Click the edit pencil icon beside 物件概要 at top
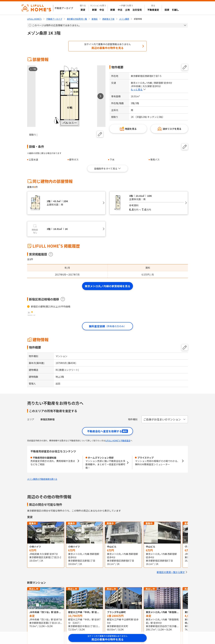The image size is (215, 644). pyautogui.click(x=185, y=67)
